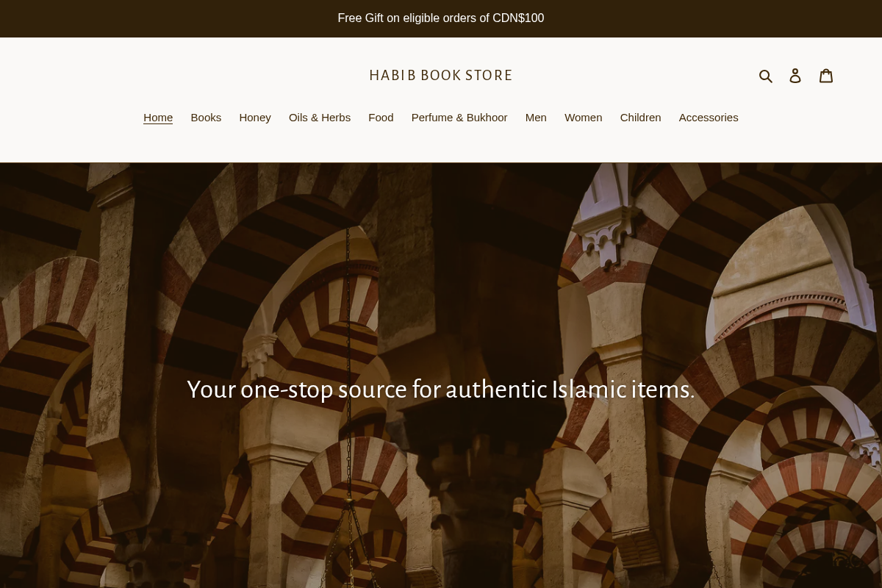882x588 pixels.
Task: View cart contents via the bag icon
Action: [x=826, y=75]
